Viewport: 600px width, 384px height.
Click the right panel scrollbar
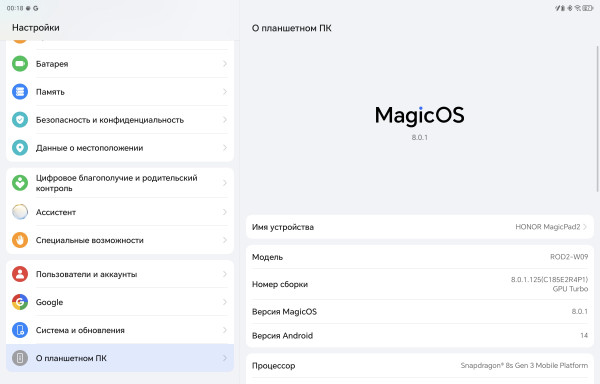point(597,119)
